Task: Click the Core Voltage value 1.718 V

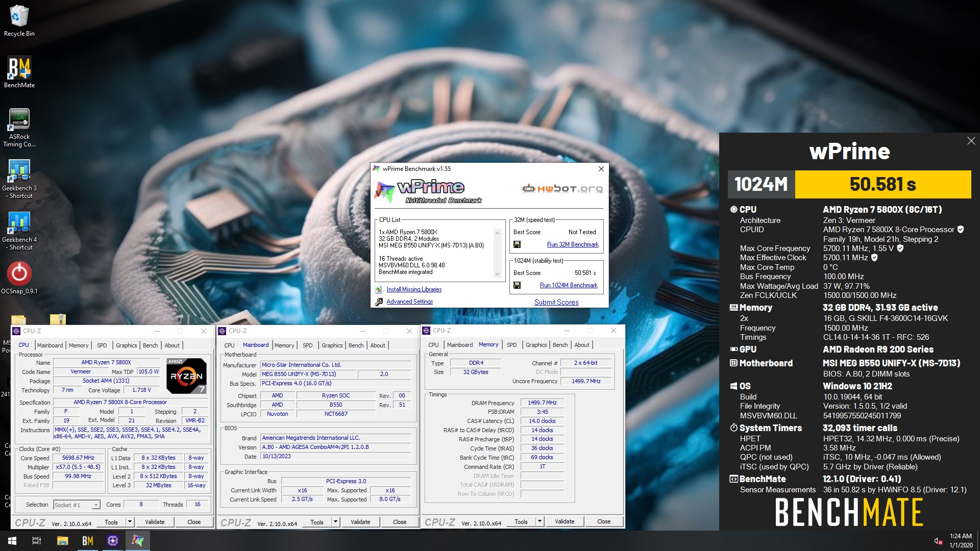Action: (x=141, y=390)
